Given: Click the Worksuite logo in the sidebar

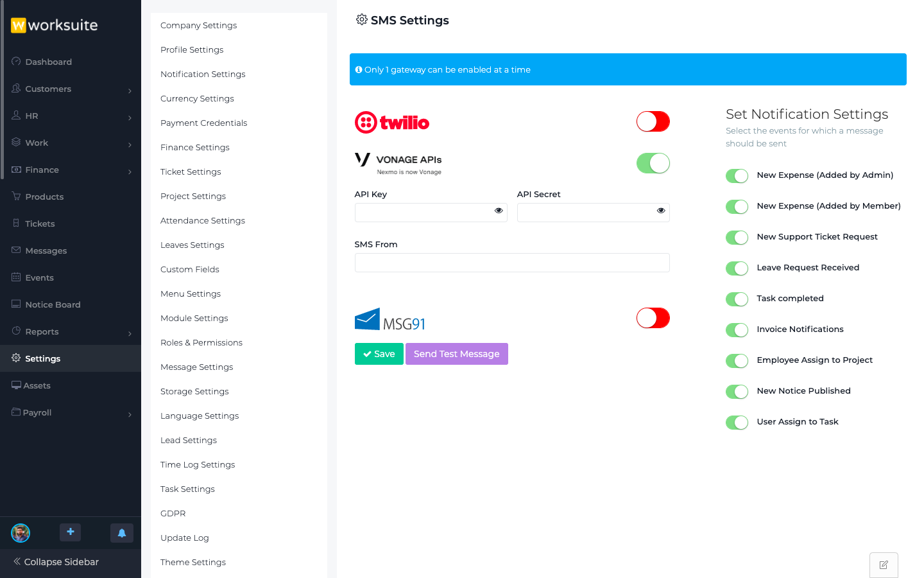Looking at the screenshot, I should click(x=55, y=25).
